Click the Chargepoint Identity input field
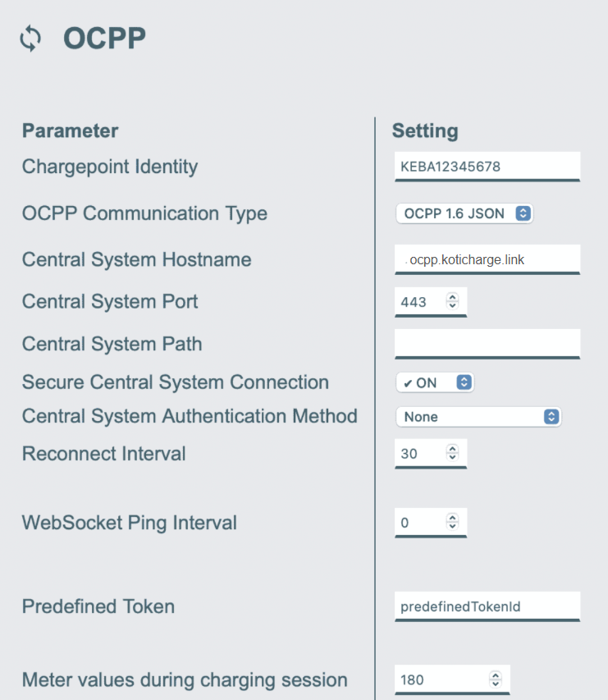This screenshot has width=608, height=700. click(487, 167)
